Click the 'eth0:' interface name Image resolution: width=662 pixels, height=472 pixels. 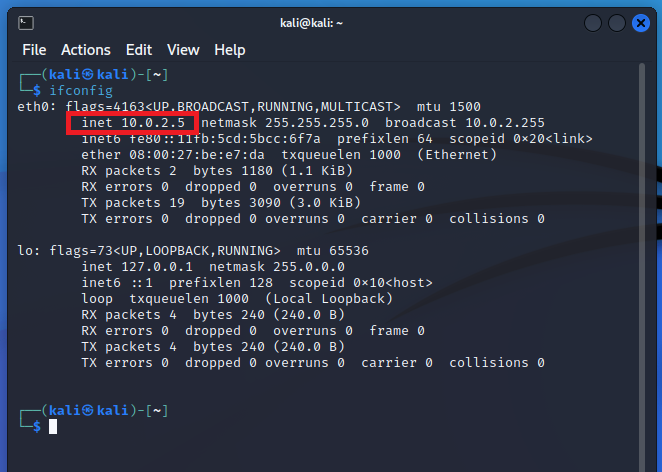point(37,107)
